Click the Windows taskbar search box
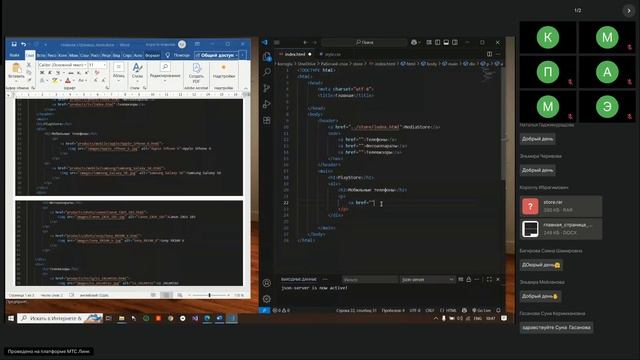The width and height of the screenshot is (640, 360). click(60, 318)
